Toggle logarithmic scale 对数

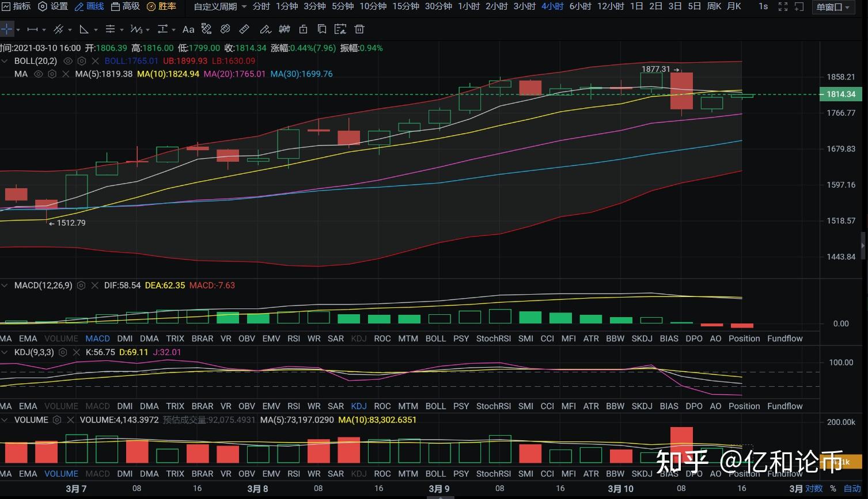click(x=814, y=489)
